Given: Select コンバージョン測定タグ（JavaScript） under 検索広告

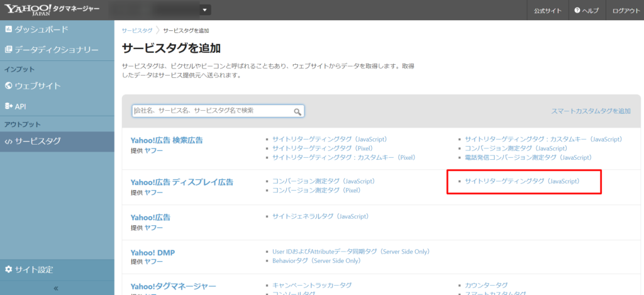Looking at the screenshot, I should 516,148.
